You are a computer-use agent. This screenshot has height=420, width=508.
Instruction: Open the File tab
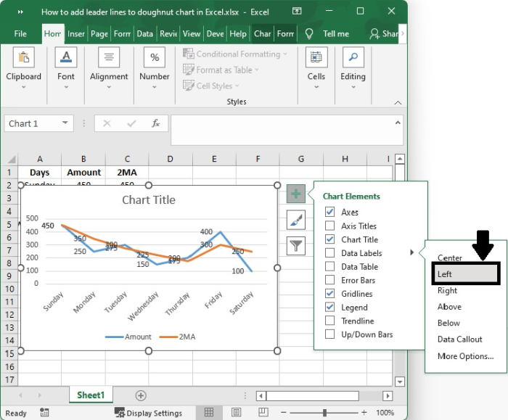(x=20, y=33)
